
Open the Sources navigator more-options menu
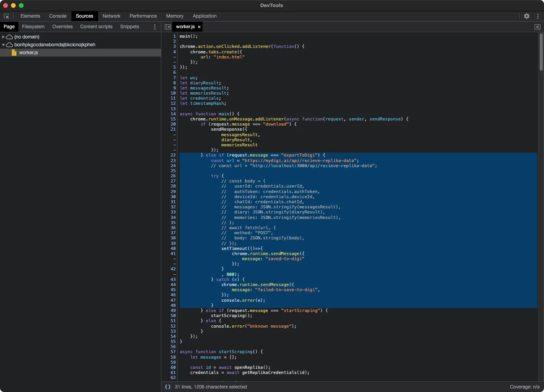coord(155,27)
